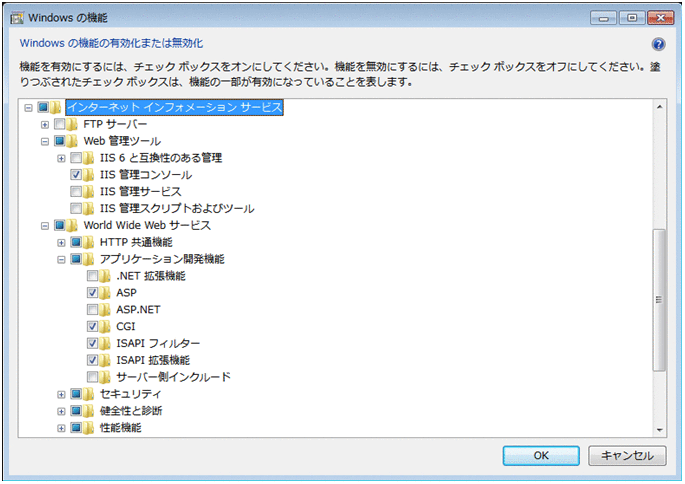Image resolution: width=685 pixels, height=484 pixels.
Task: Click the FTP サーバー folder icon
Action: tap(74, 124)
